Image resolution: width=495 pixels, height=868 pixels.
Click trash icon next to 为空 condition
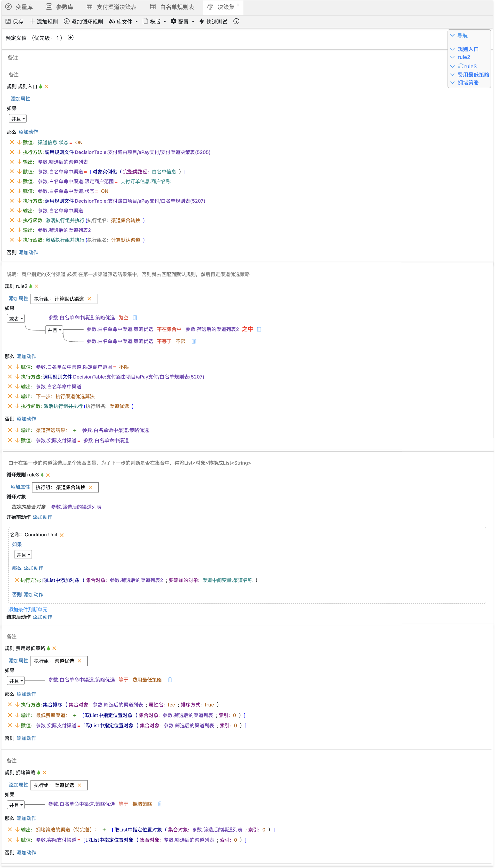click(135, 318)
